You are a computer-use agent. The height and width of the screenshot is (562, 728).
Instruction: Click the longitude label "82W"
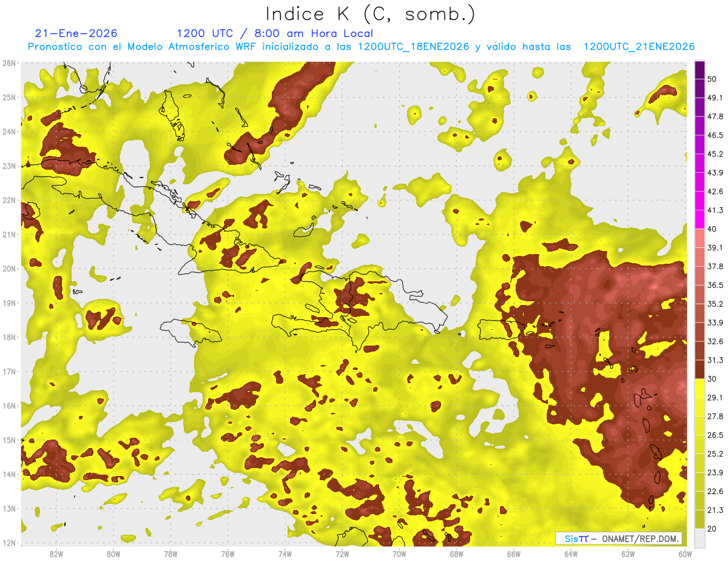click(56, 554)
